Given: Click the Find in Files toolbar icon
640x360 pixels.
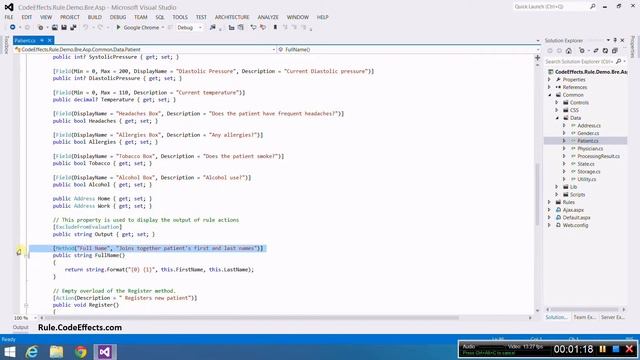Looking at the screenshot, I should [213, 27].
